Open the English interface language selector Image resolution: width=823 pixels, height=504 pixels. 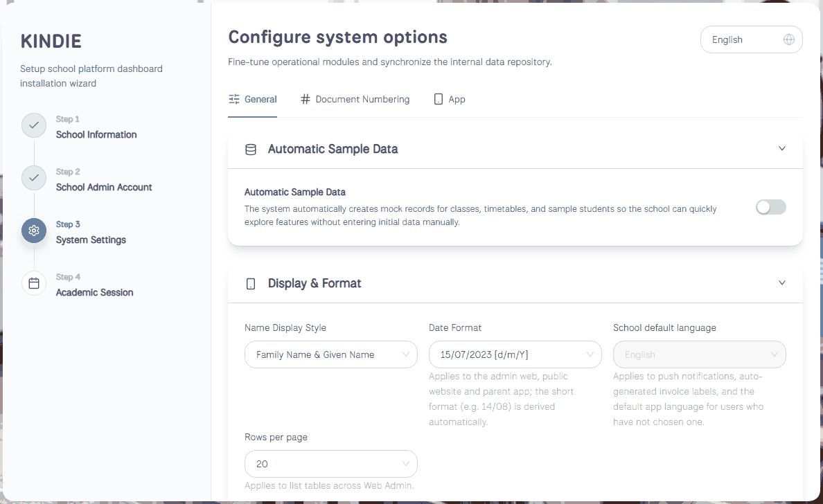(751, 39)
